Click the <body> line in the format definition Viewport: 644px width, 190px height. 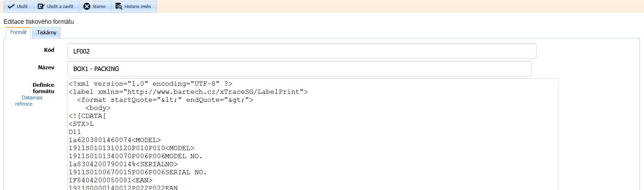[x=98, y=108]
